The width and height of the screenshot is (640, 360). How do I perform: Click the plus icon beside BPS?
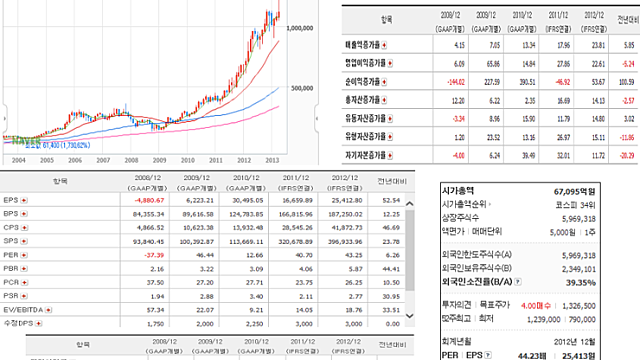24,213
